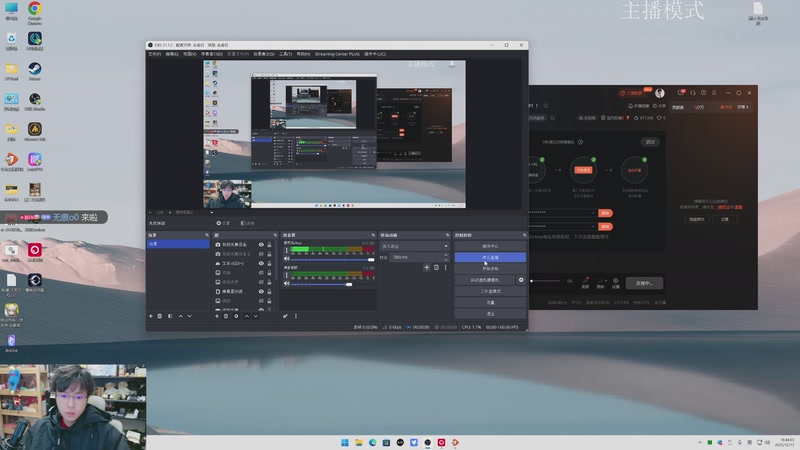The height and width of the screenshot is (450, 800).
Task: Toggle visibility of the first video capture source
Action: pos(261,244)
